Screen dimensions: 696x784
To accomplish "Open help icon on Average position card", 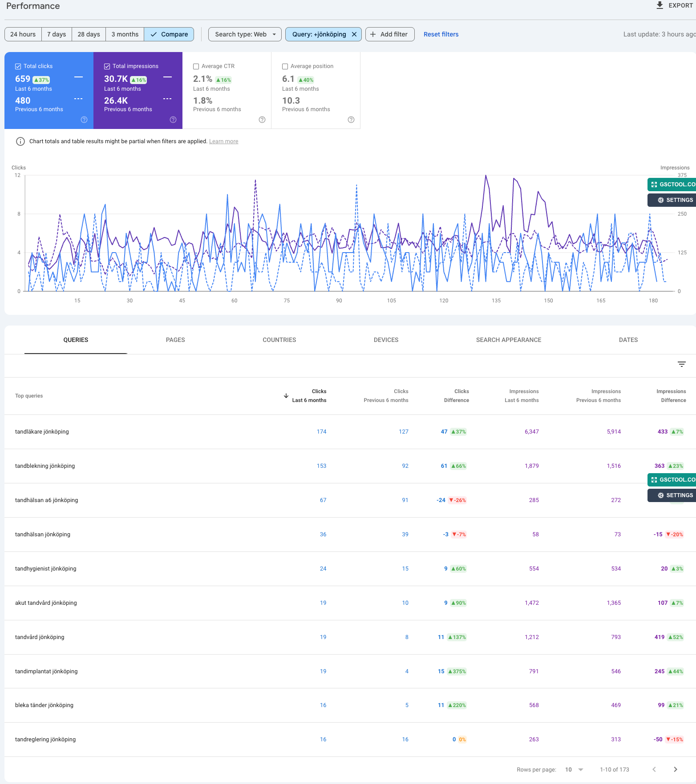I will (351, 120).
